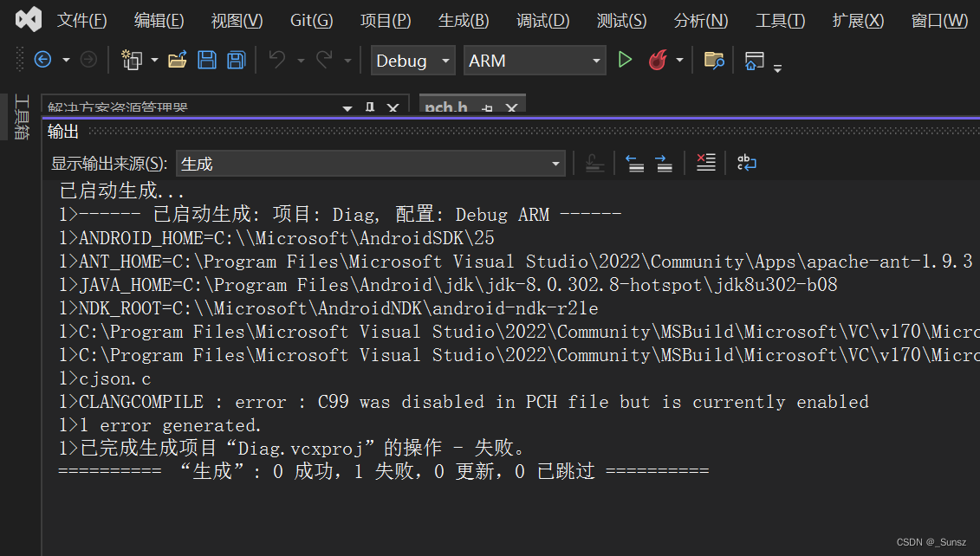Go to next message in Output
Viewport: 980px width, 556px height.
(663, 164)
